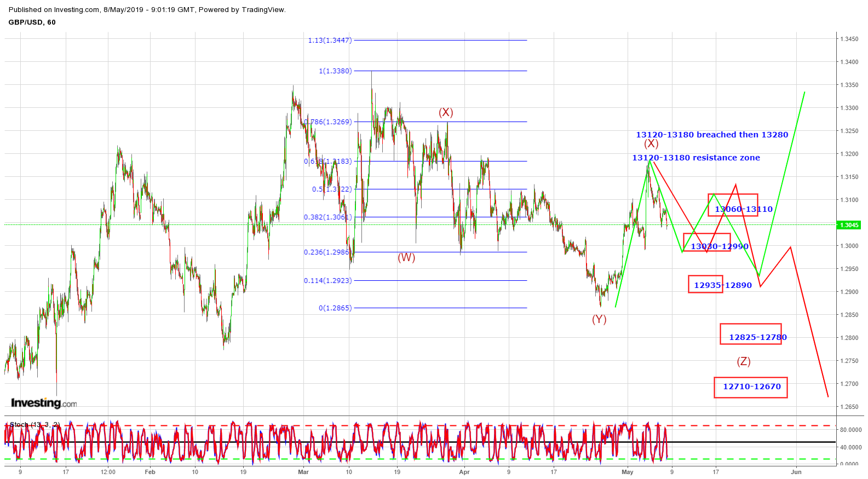Click the GBP/USD, 60 chart title
The image size is (868, 479).
point(32,22)
